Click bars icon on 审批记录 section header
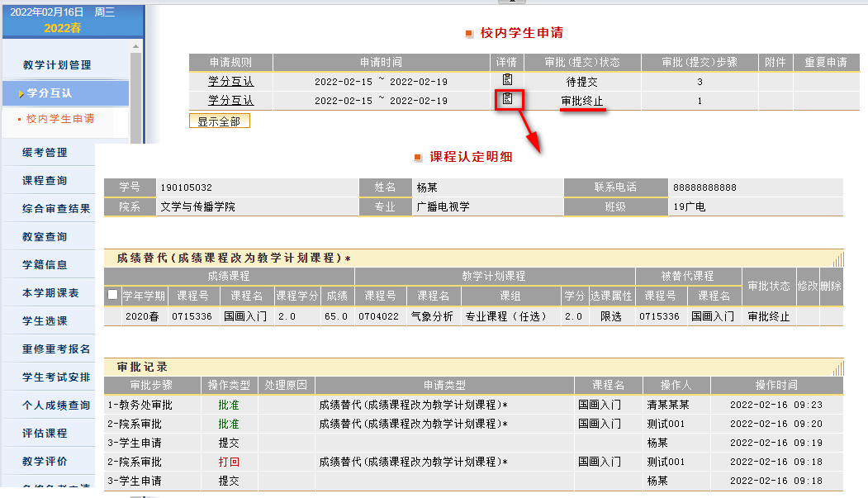Image resolution: width=868 pixels, height=498 pixels. coord(837,368)
